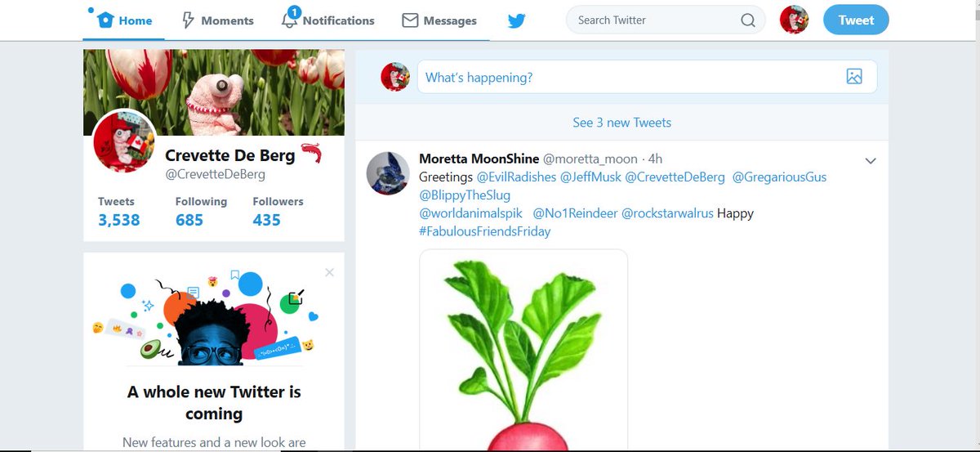Open Moretta MoonShine's avatar
This screenshot has height=452, width=980.
[387, 172]
